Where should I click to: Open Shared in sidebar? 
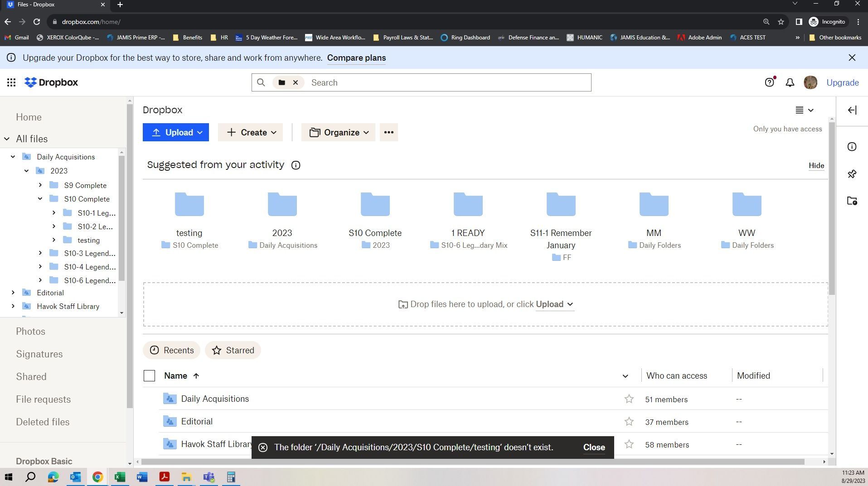31,376
